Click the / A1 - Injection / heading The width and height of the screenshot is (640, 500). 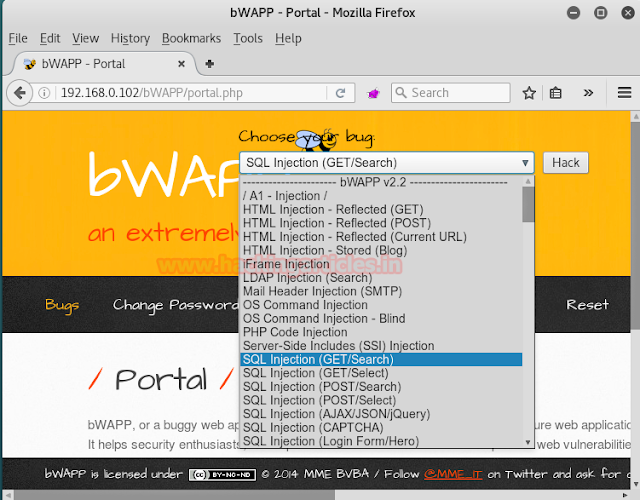point(380,196)
